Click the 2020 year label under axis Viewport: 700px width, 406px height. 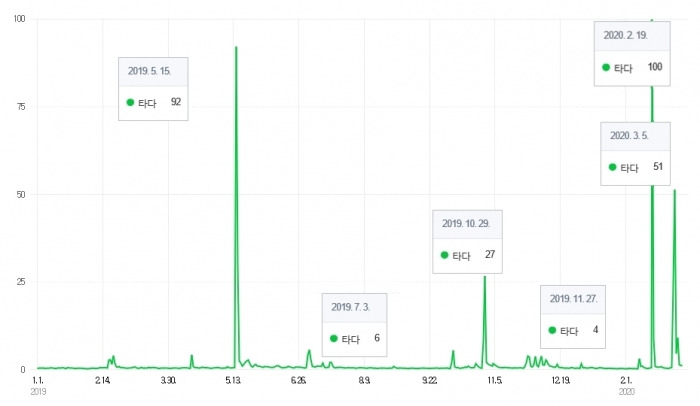click(626, 392)
